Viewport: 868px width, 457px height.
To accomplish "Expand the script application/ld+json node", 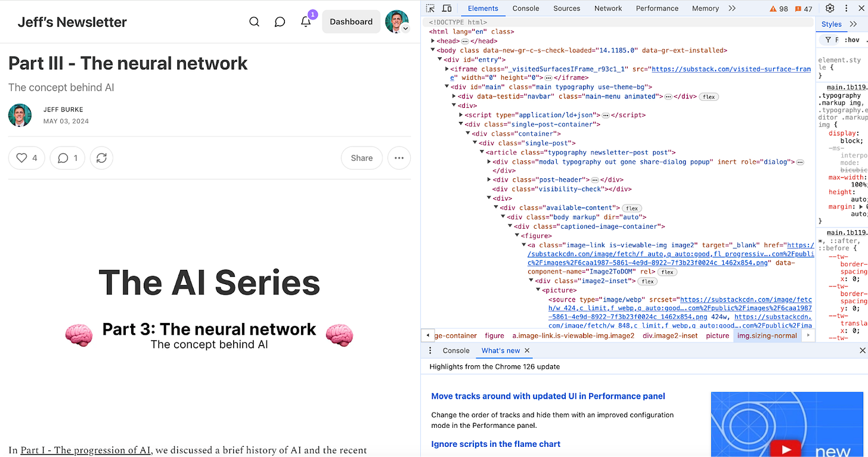I will [461, 115].
